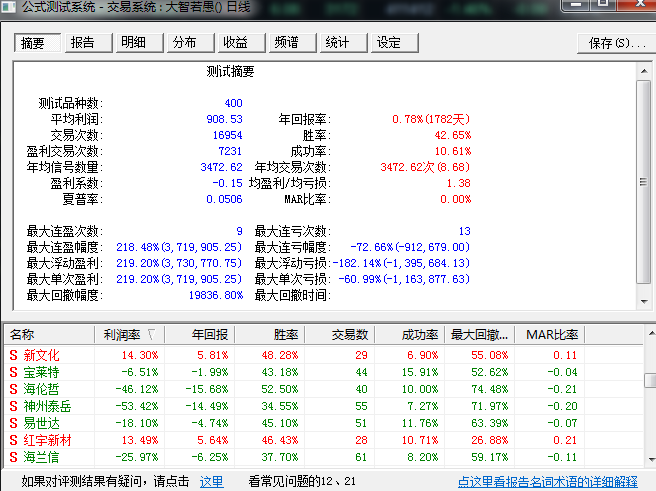This screenshot has width=656, height=491.
Task: Show the 分布 tab
Action: click(x=185, y=43)
